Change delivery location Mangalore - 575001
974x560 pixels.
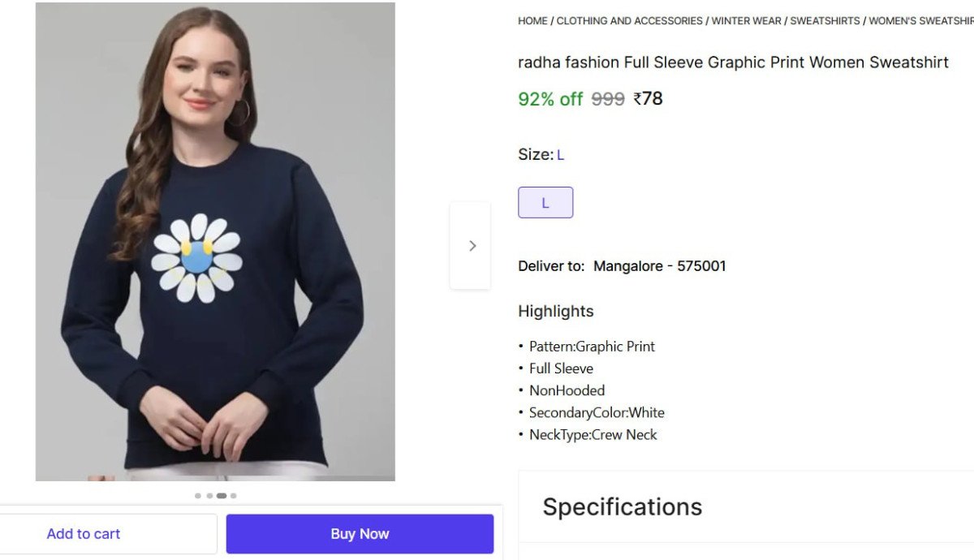[659, 266]
